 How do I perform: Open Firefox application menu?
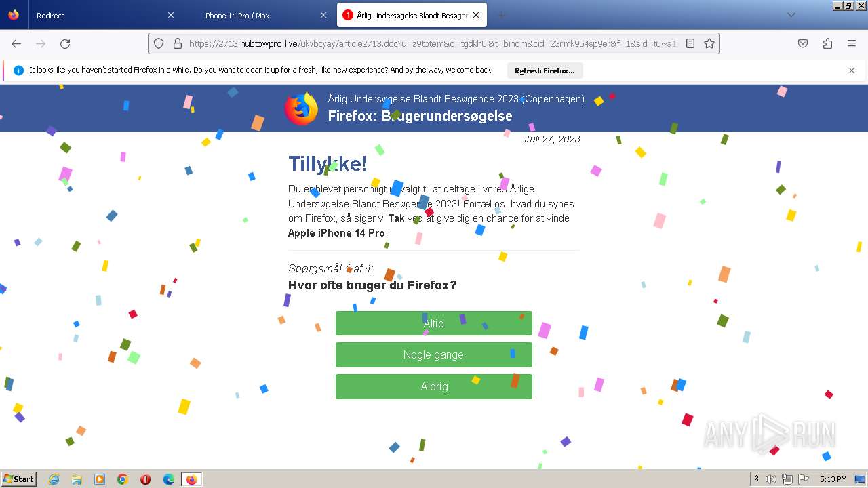852,43
